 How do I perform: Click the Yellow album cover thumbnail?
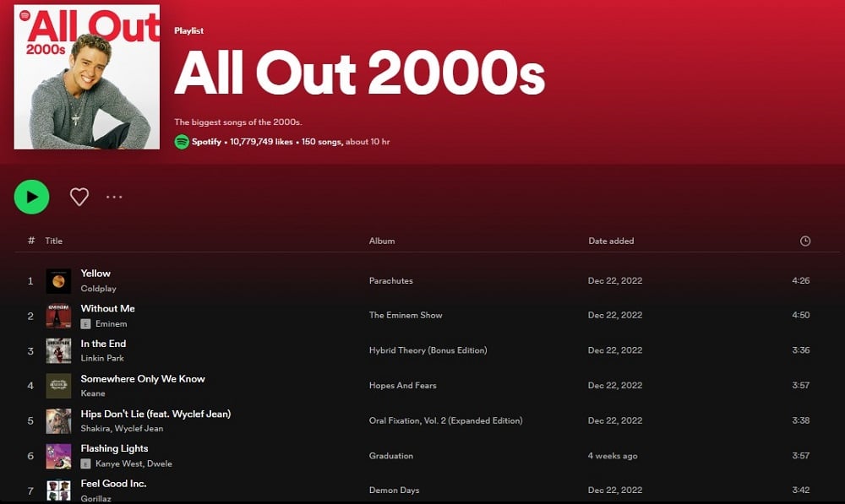click(58, 281)
